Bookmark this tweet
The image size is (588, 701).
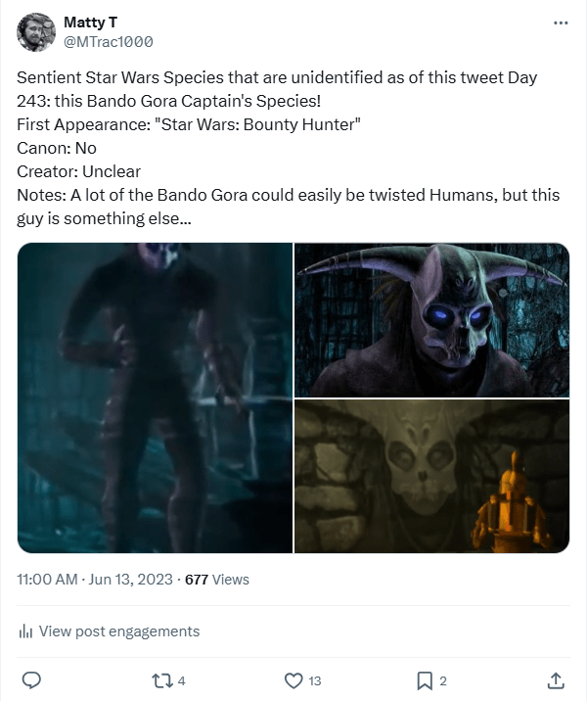(425, 679)
